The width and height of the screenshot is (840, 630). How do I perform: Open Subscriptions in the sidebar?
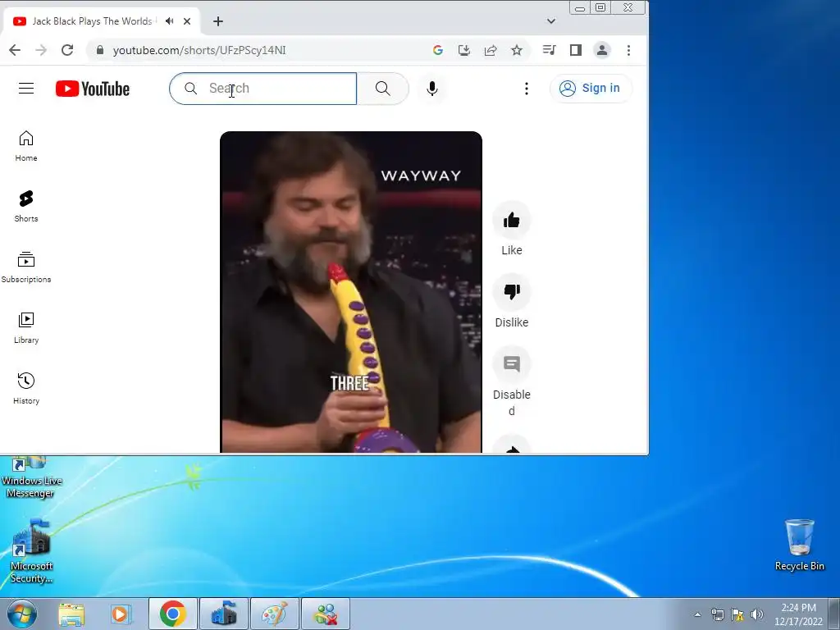26,267
